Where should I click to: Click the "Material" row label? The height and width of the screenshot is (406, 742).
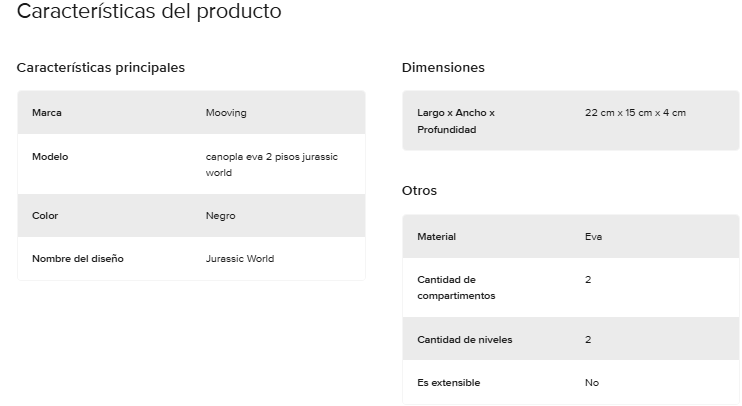click(436, 237)
